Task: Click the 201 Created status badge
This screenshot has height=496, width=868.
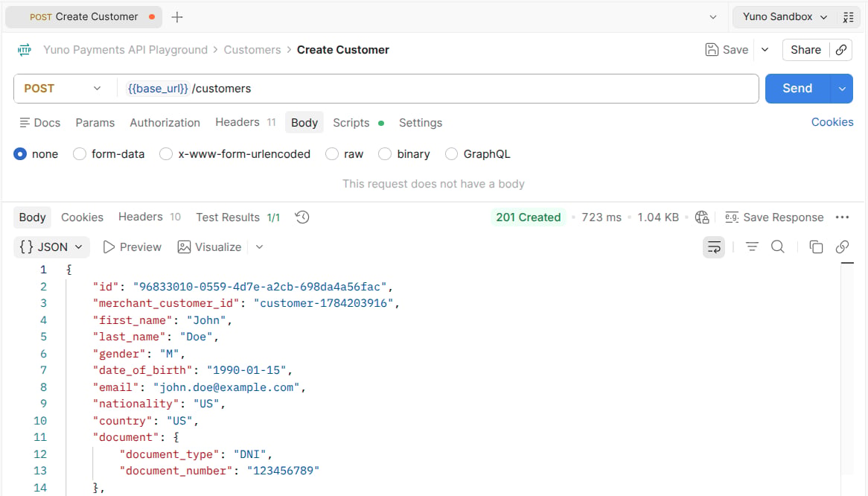Action: pyautogui.click(x=528, y=217)
